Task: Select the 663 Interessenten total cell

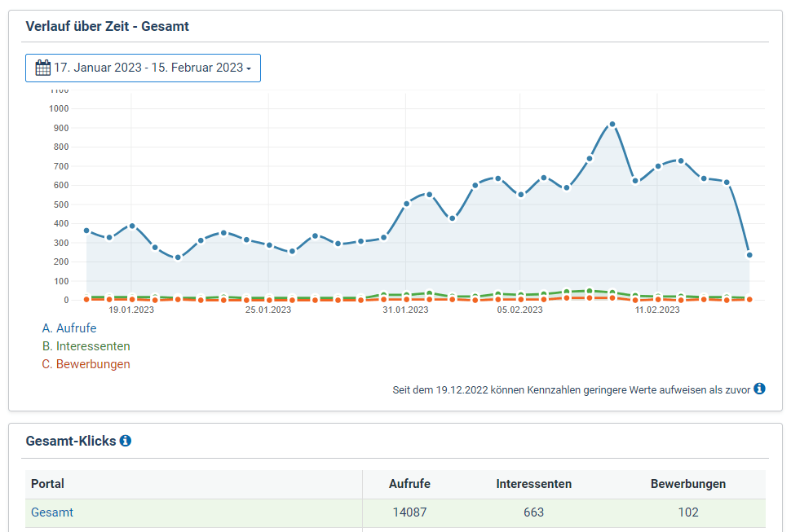Action: point(533,512)
